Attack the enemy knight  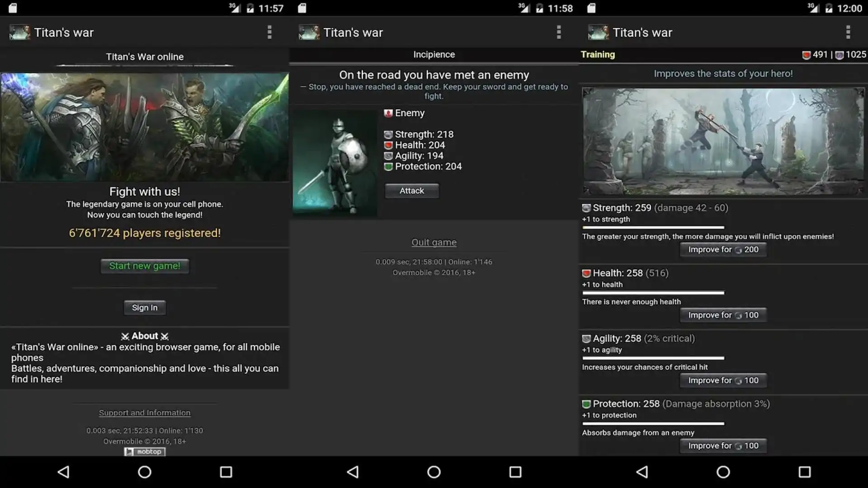411,191
